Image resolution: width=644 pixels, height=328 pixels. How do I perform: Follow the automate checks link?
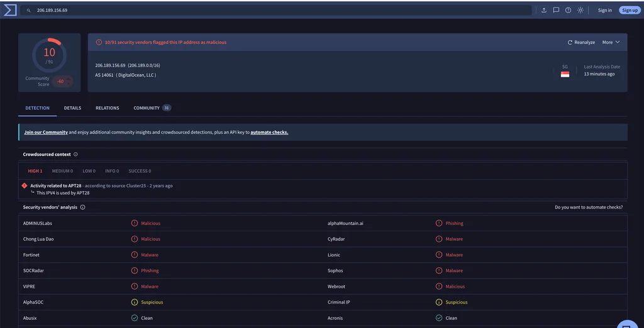269,133
